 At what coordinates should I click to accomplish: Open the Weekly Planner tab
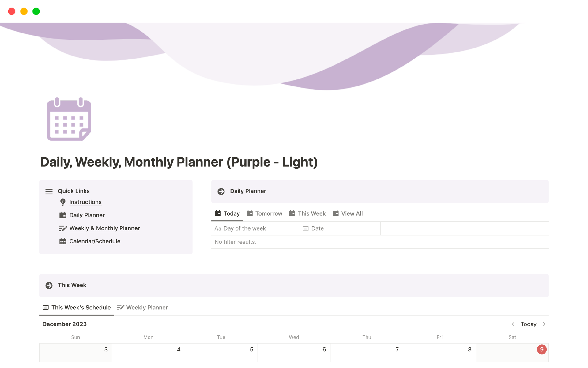148,307
